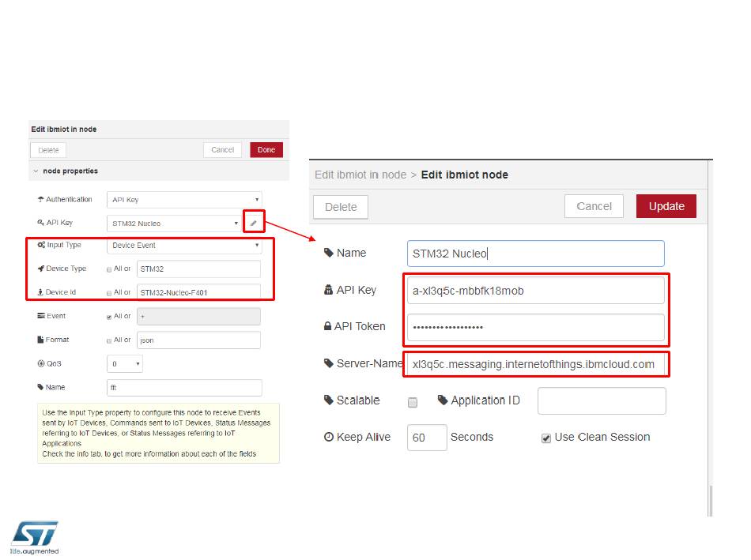The image size is (751, 560).
Task: Click Delete in the Edit ibmiot in node panel
Action: coord(48,150)
